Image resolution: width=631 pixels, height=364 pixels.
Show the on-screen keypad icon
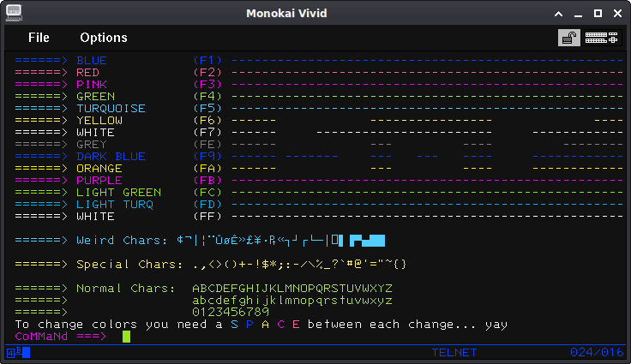[x=601, y=38]
